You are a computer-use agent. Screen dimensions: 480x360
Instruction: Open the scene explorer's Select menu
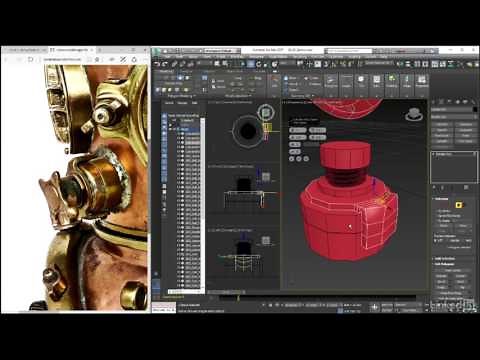[x=169, y=103]
